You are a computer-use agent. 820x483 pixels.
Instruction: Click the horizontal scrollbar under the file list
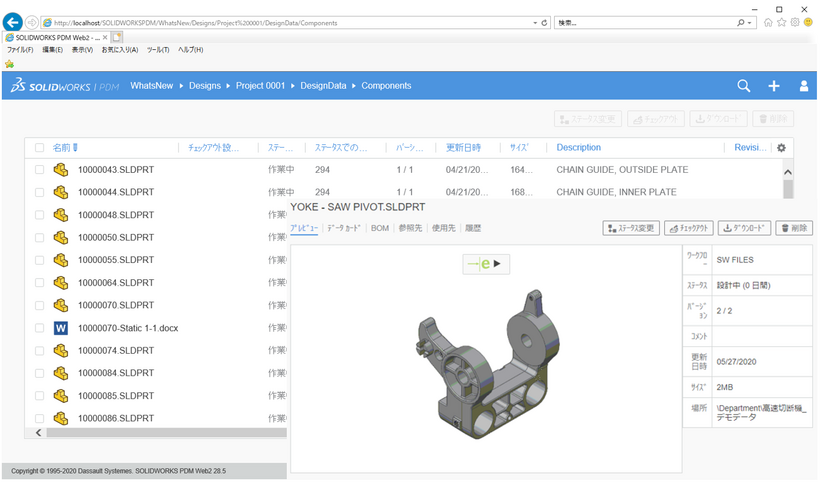click(x=160, y=432)
